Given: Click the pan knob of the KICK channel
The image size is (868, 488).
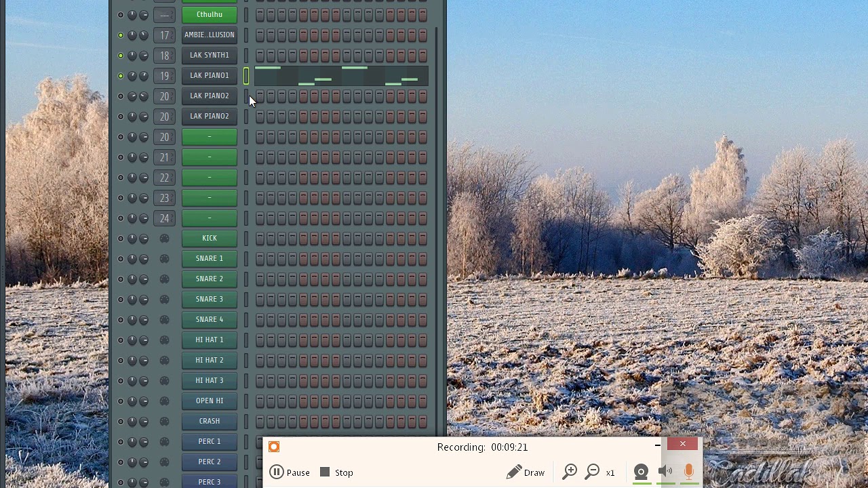Looking at the screenshot, I should (132, 239).
